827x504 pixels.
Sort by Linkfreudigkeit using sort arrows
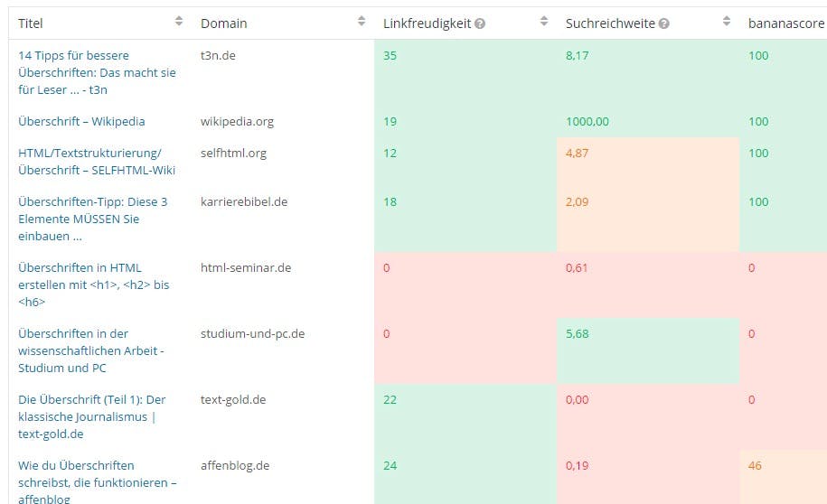[x=544, y=21]
